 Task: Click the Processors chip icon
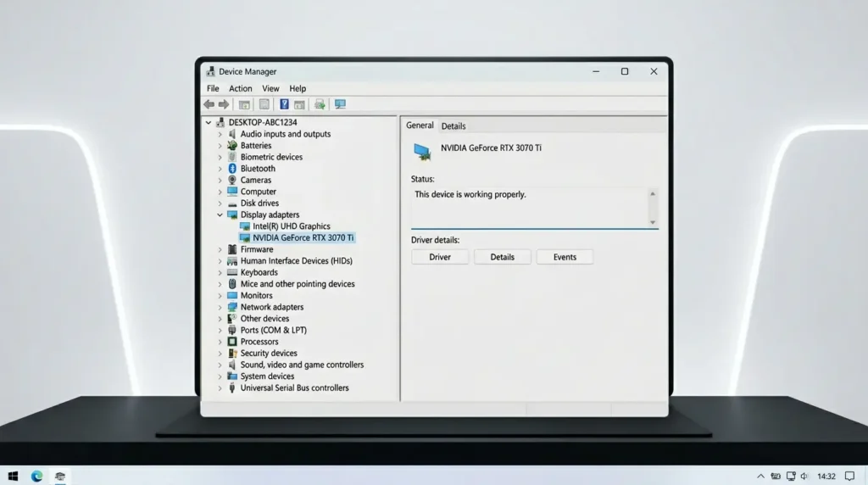(232, 342)
